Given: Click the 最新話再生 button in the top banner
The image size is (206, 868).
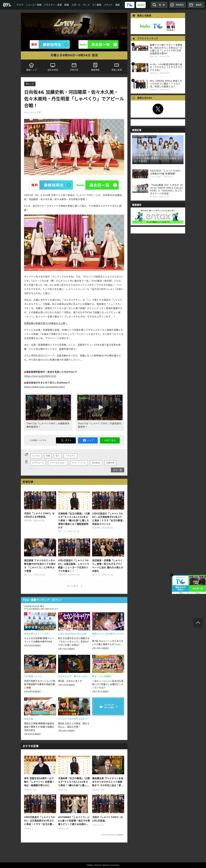Looking at the screenshot, I should (50, 44).
